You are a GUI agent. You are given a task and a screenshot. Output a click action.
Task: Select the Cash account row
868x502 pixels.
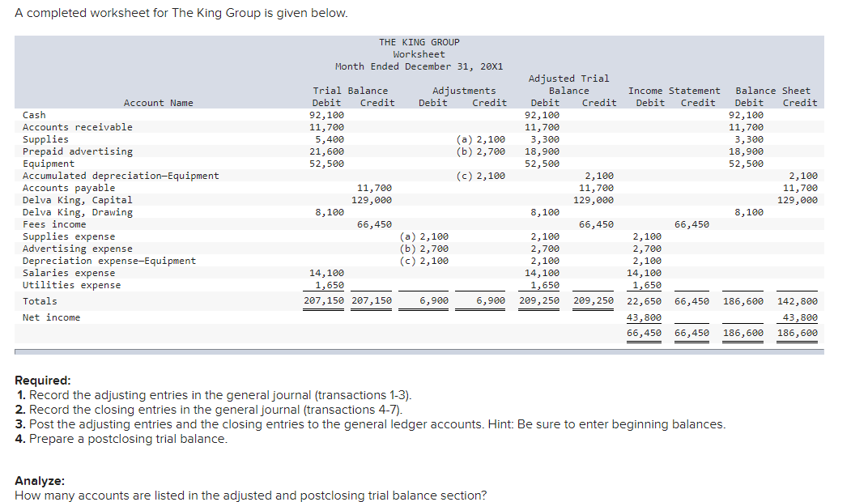pyautogui.click(x=31, y=114)
